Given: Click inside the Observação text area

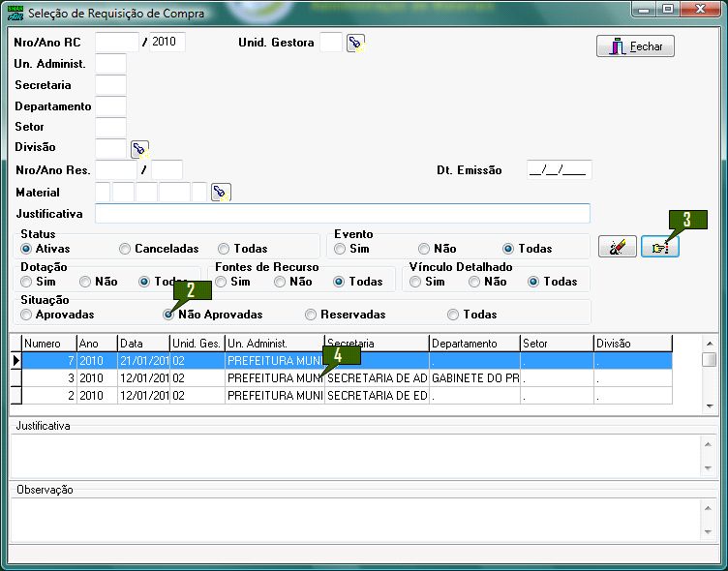Looking at the screenshot, I should point(355,520).
